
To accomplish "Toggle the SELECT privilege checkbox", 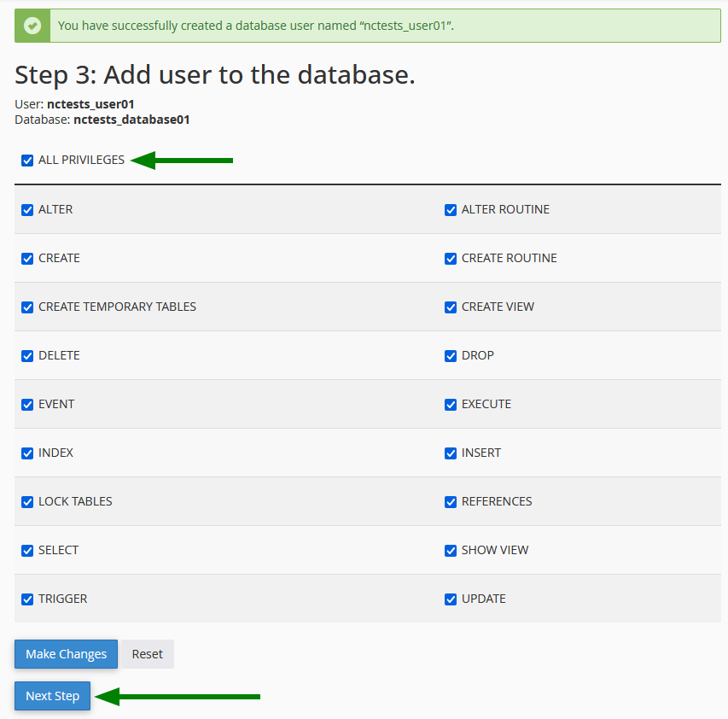I will click(x=27, y=551).
